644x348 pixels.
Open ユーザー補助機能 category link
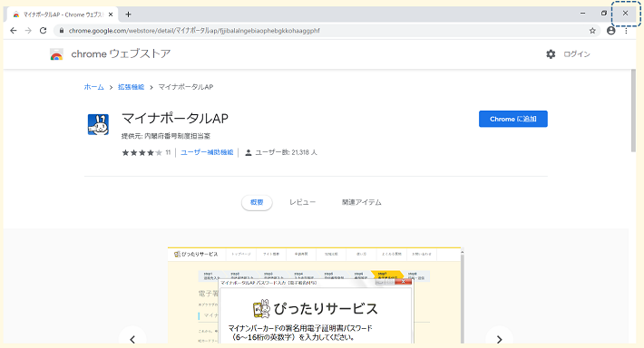(x=207, y=152)
